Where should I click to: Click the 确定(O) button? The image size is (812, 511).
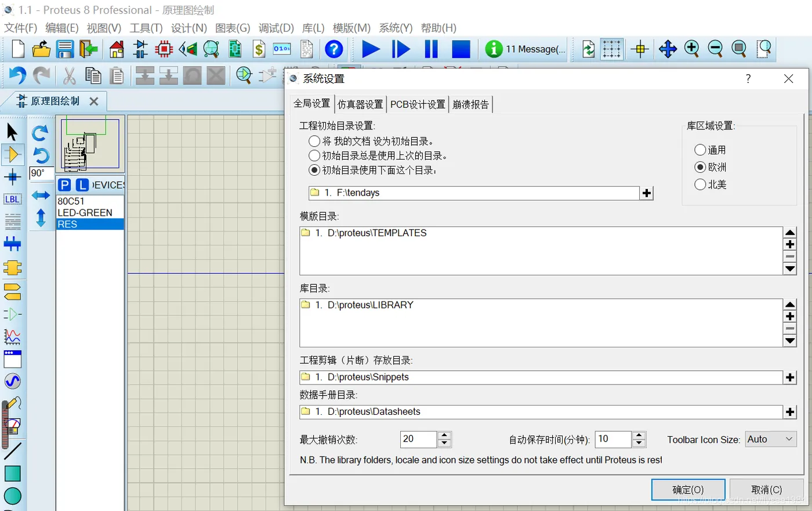pyautogui.click(x=688, y=490)
